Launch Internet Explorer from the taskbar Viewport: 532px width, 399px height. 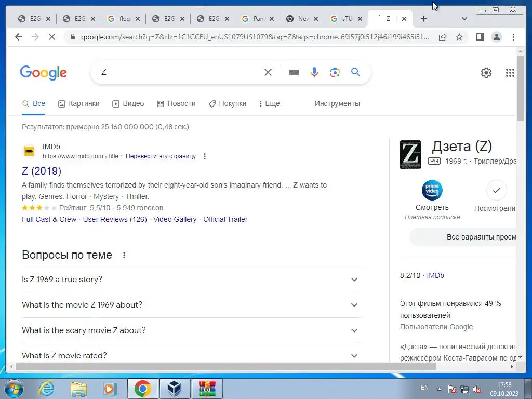46,389
